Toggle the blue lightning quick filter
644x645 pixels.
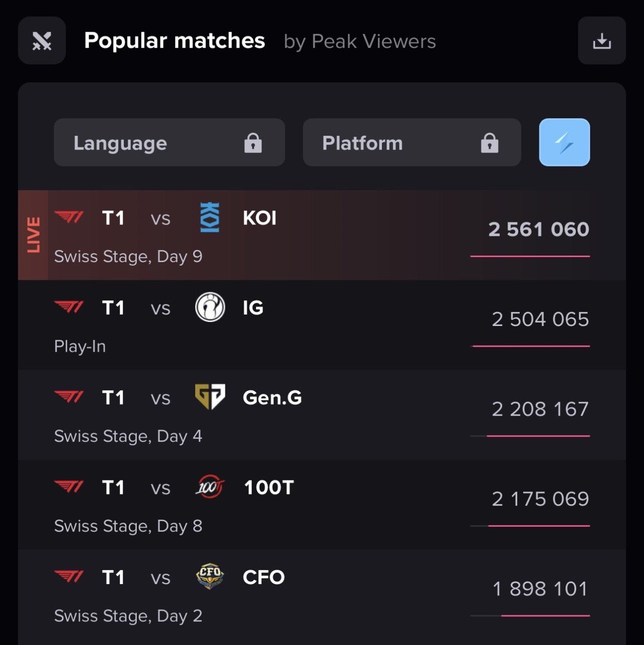coord(564,142)
